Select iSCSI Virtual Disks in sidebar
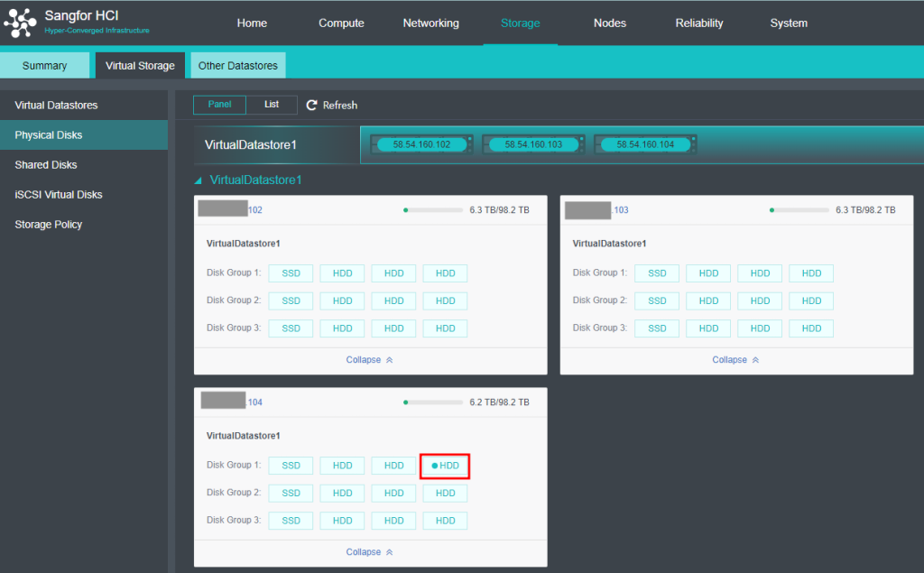This screenshot has width=924, height=573. click(x=84, y=195)
